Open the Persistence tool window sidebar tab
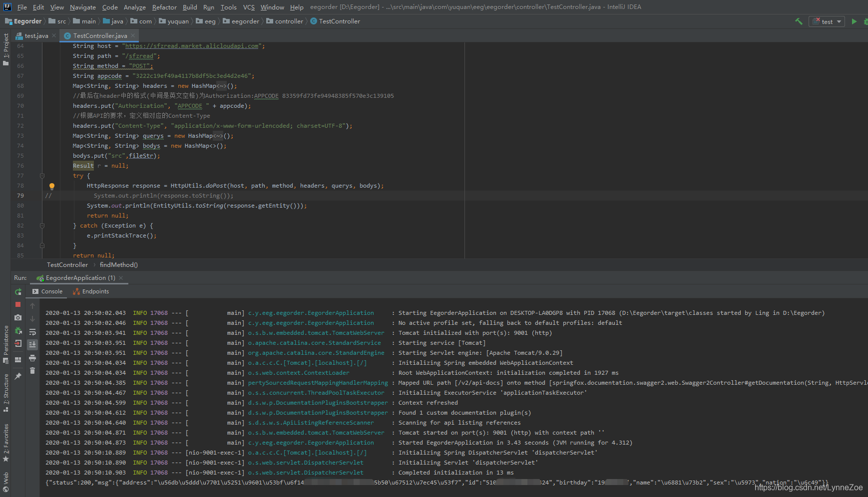 (5, 344)
